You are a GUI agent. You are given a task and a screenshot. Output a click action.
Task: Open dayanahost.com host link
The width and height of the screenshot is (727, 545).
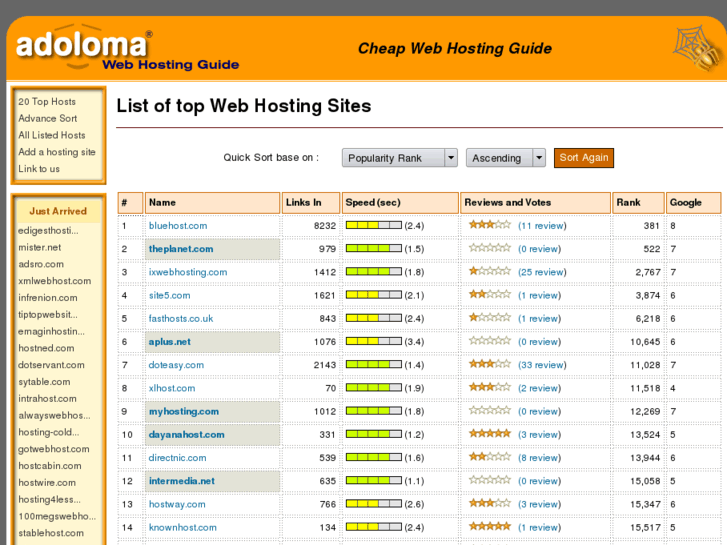tap(186, 435)
